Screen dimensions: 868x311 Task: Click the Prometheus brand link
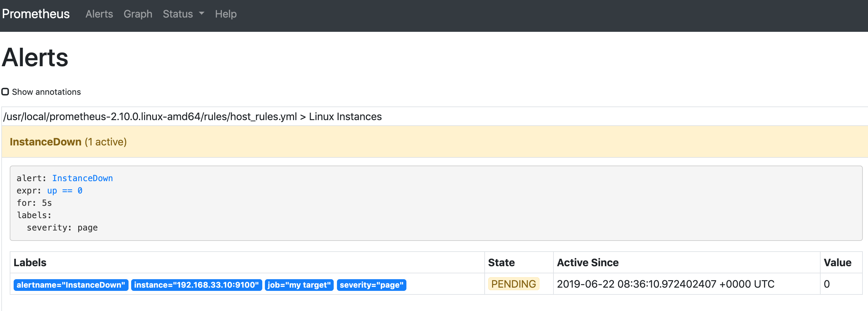pos(36,14)
